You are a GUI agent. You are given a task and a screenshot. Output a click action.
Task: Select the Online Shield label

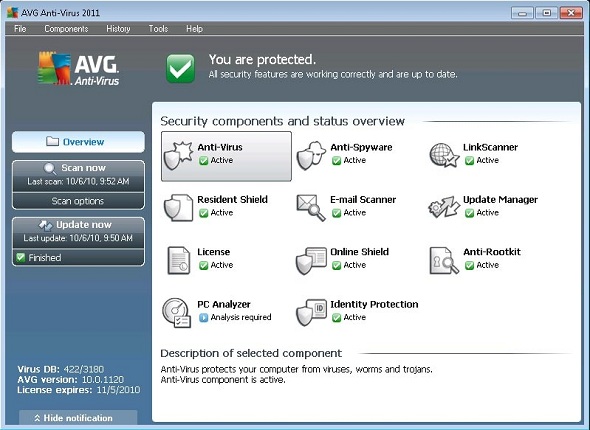click(359, 252)
